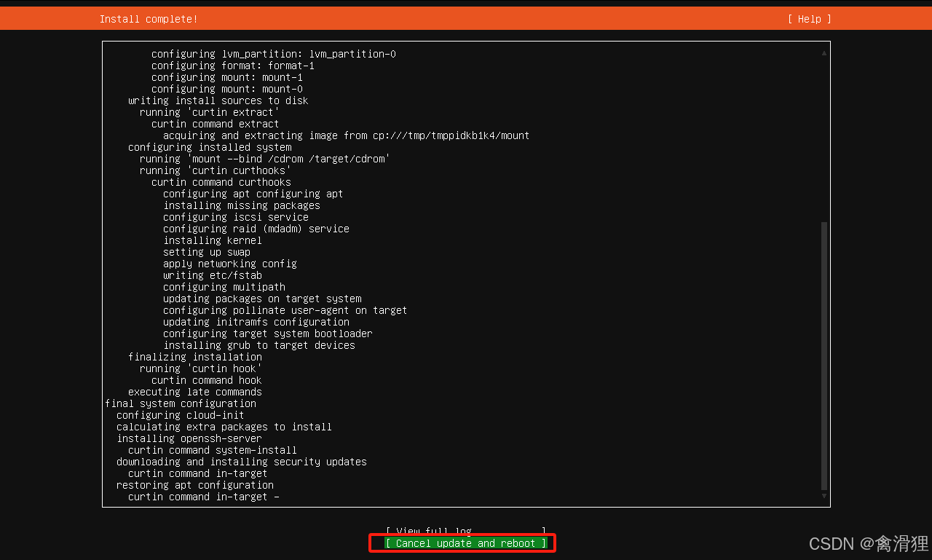
Task: Click line 'acquiring and extracting image from cp:///tmp'
Action: (x=347, y=135)
